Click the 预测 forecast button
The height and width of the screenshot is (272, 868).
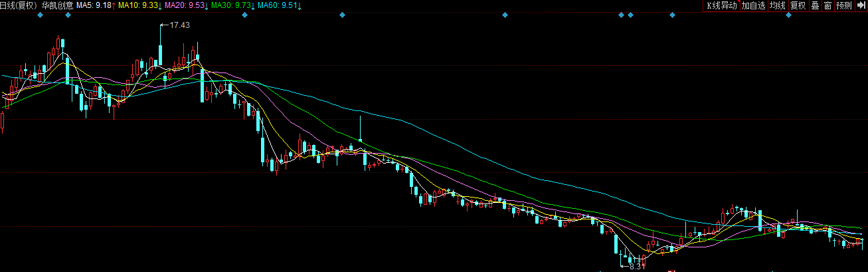click(x=844, y=5)
